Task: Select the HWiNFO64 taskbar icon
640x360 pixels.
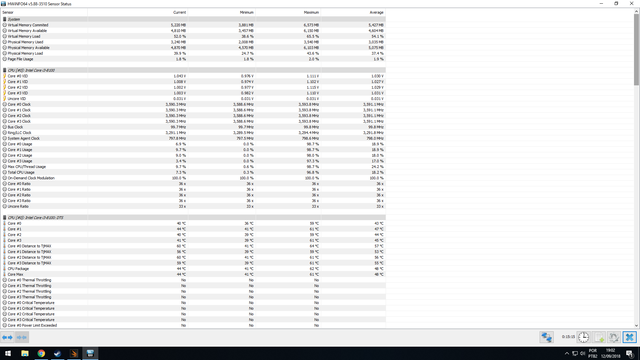Action: 90,353
